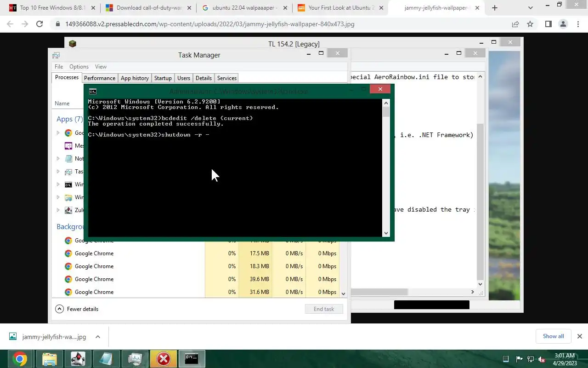Open the Chrome profile avatar
Screen dimensions: 588x368
click(563, 24)
